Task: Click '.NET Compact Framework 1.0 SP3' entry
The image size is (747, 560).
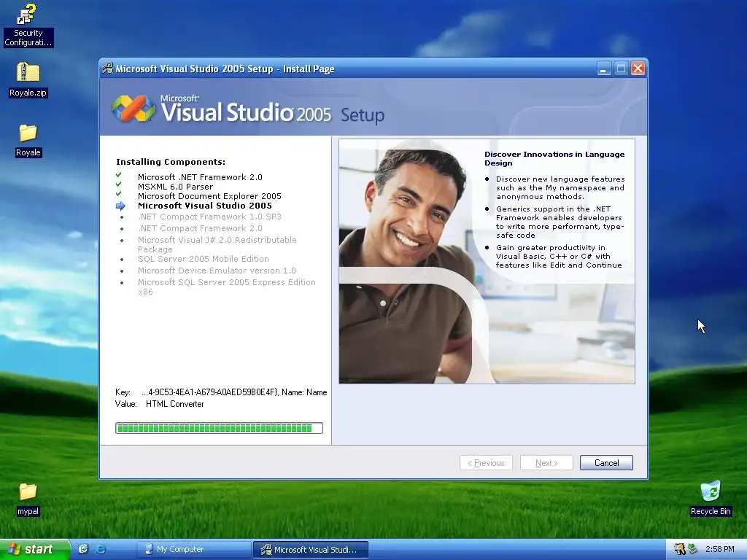Action: 209,217
